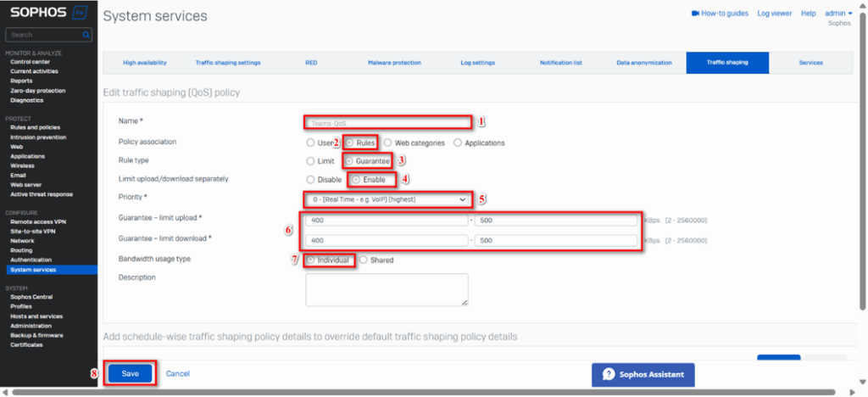Select the Rules policy association radio
The height and width of the screenshot is (397, 868).
pyautogui.click(x=349, y=143)
